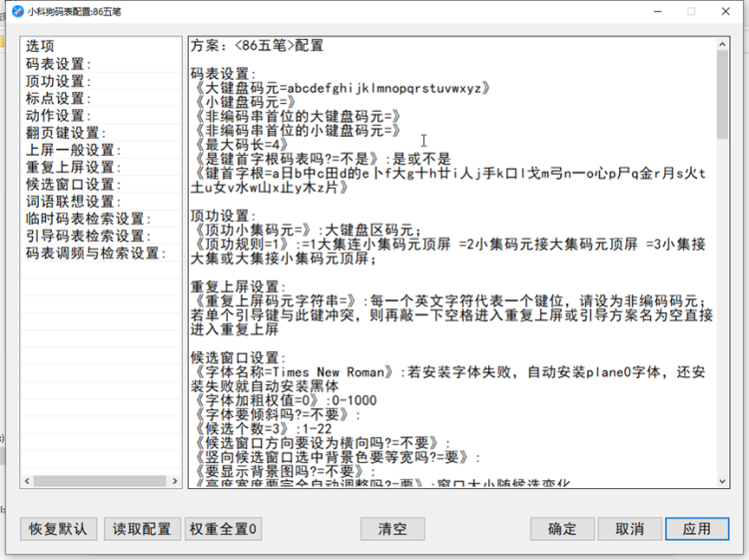
Task: Click 清空 button
Action: [392, 529]
